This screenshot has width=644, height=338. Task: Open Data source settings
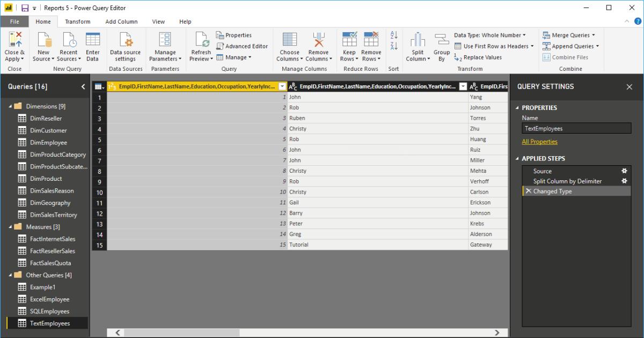point(125,40)
